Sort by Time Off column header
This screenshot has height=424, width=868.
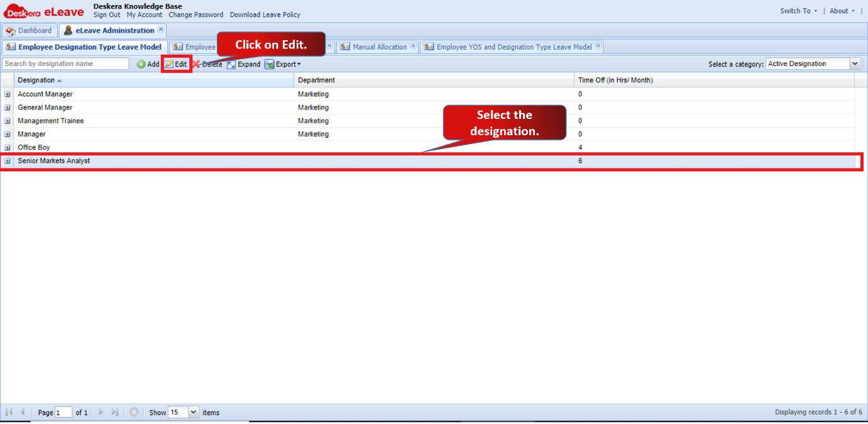click(714, 80)
